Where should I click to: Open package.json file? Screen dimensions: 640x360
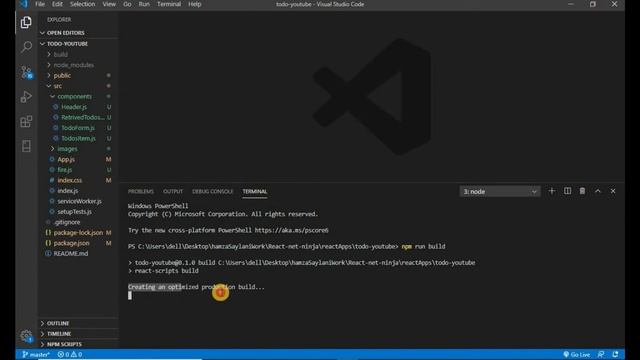[x=71, y=243]
